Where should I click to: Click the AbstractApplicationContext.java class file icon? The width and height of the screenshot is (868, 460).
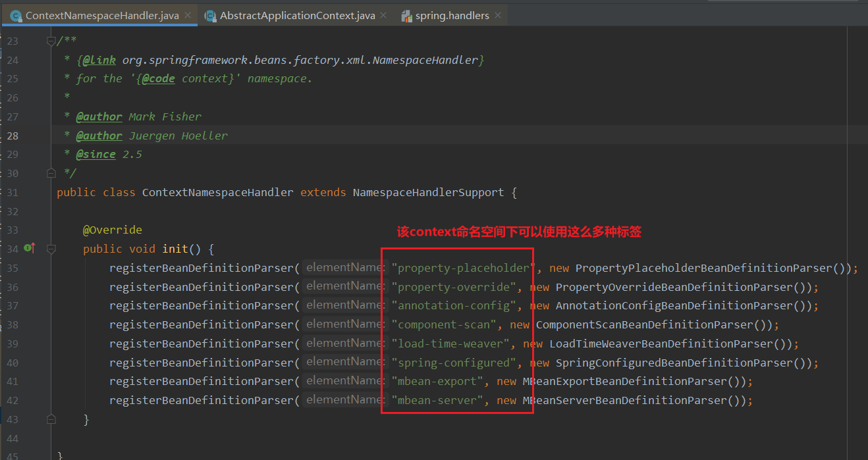click(x=210, y=16)
